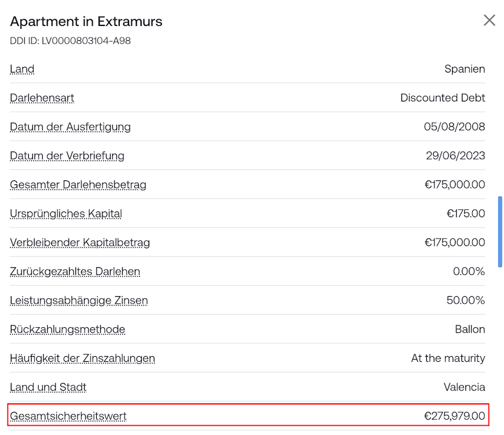Select the Land und Stadt label
The height and width of the screenshot is (435, 504).
(48, 387)
